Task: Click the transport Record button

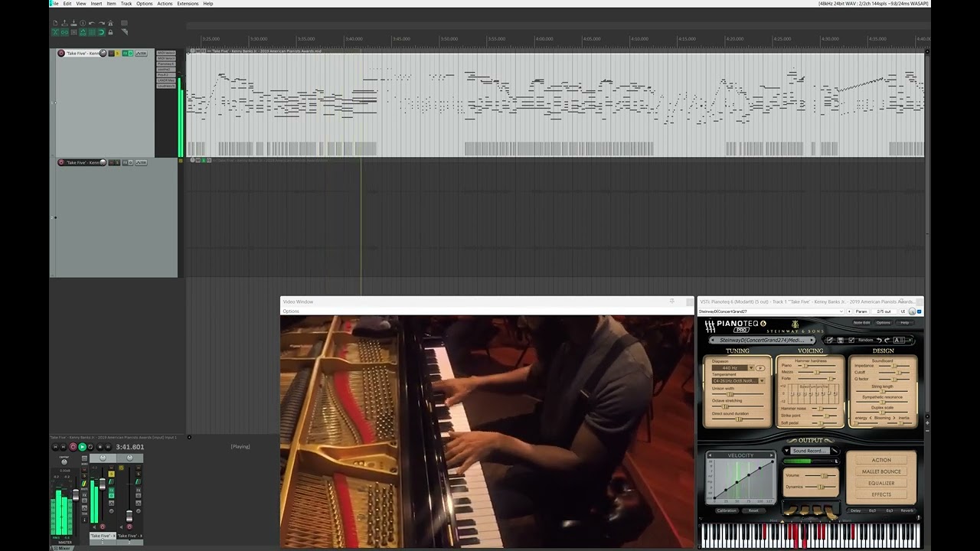Action: coord(73,447)
